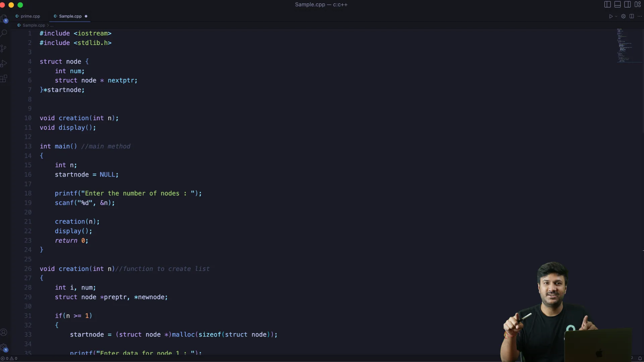Open the Extensions view icon
The width and height of the screenshot is (644, 362).
(x=4, y=79)
